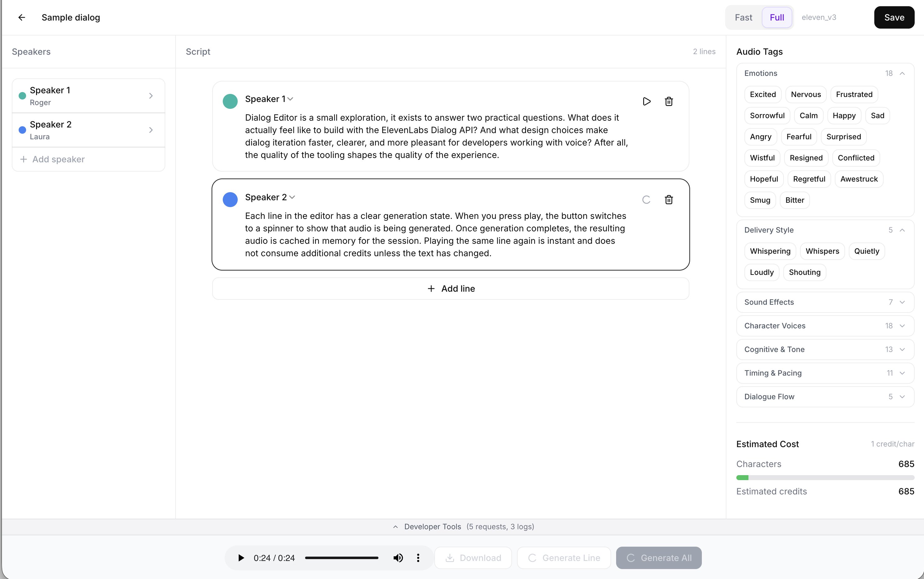Viewport: 924px width, 579px height.
Task: Mute the audio player volume
Action: click(398, 558)
